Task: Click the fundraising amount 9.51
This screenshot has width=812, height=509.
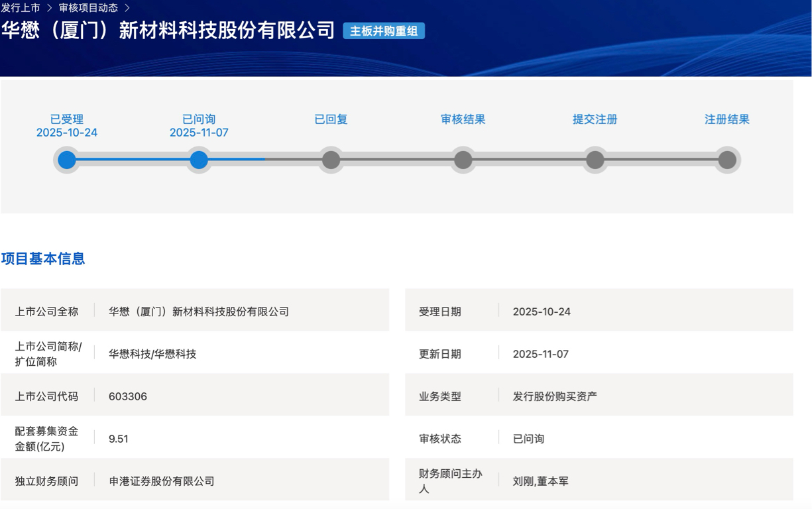Action: click(x=119, y=439)
